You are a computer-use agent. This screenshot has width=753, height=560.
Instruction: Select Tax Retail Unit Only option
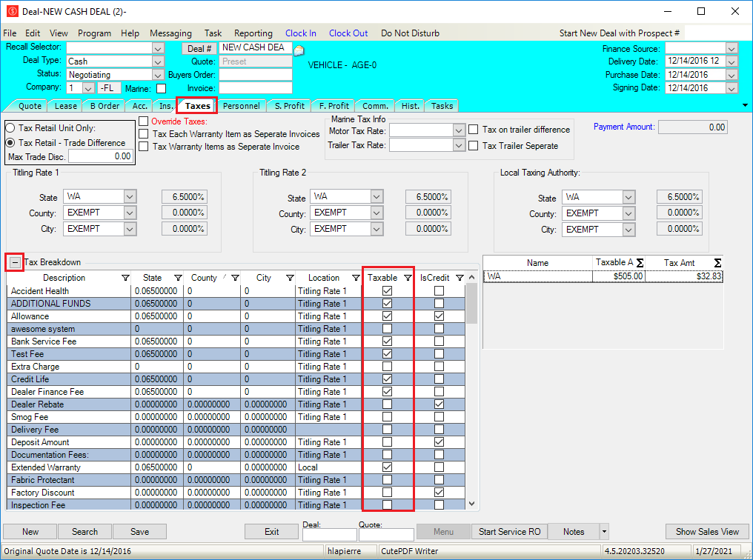point(10,128)
